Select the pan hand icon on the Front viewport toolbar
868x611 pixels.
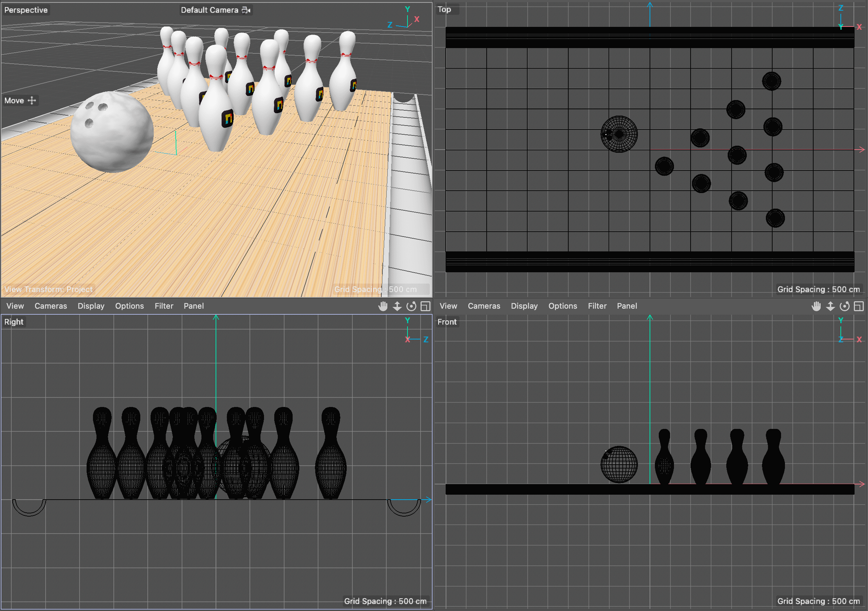(x=816, y=306)
